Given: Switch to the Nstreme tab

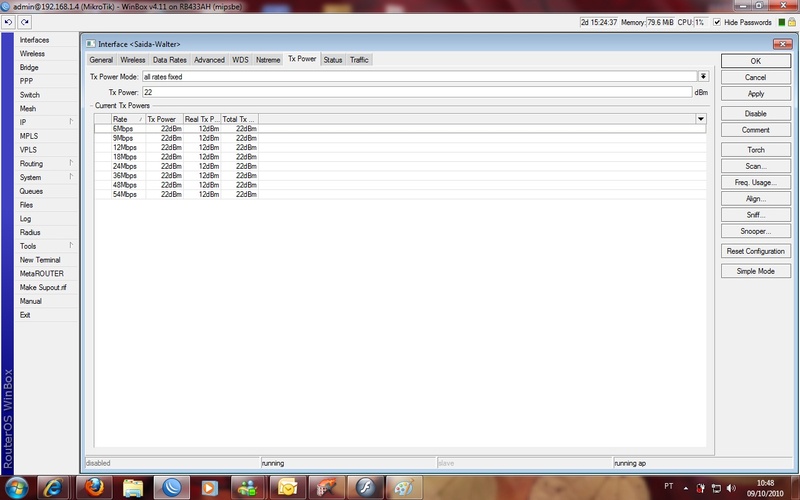Looking at the screenshot, I should coord(268,60).
